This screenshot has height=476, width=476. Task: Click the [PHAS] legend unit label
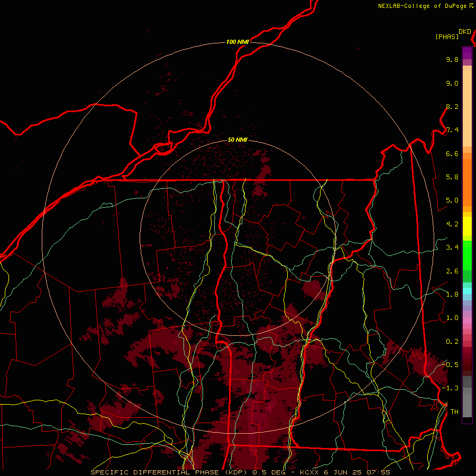[x=447, y=36]
